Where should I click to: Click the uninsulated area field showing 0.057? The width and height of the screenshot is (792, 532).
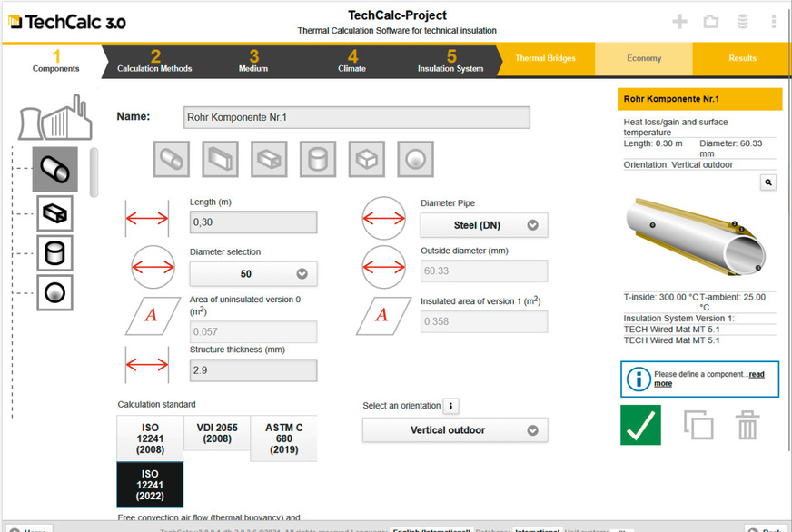pos(253,331)
